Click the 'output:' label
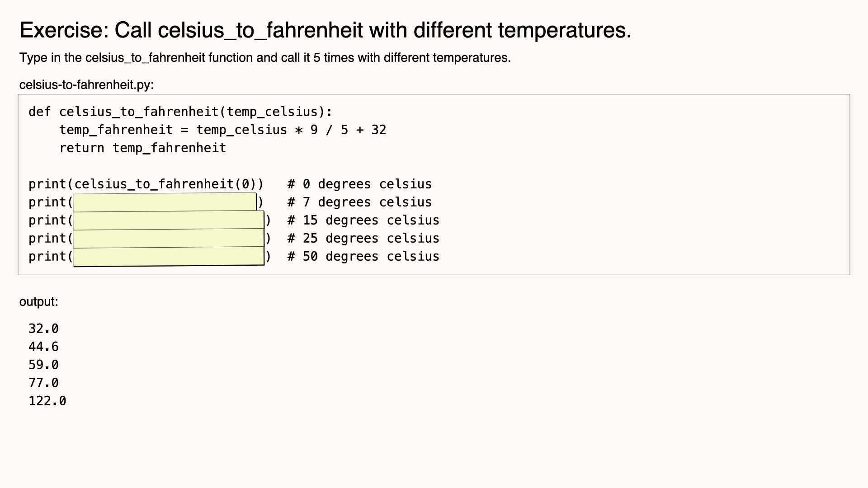The image size is (868, 488). (39, 302)
